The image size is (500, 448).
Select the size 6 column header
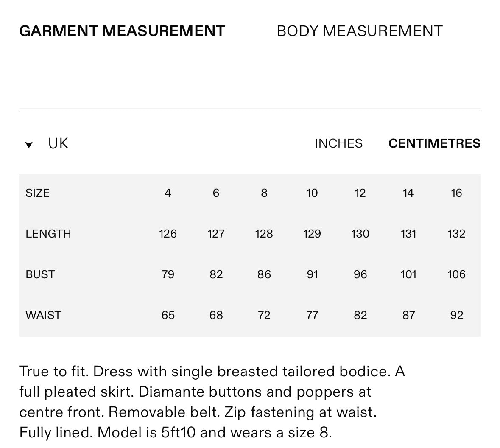(x=216, y=193)
